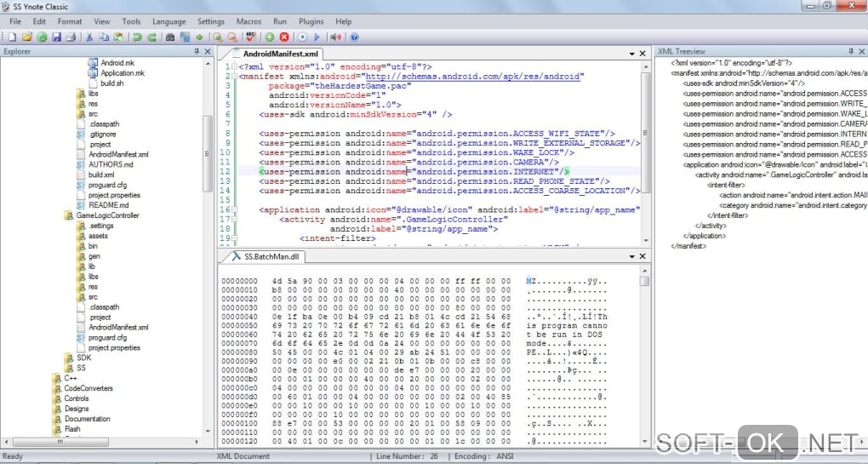Open the Macros menu

point(248,21)
